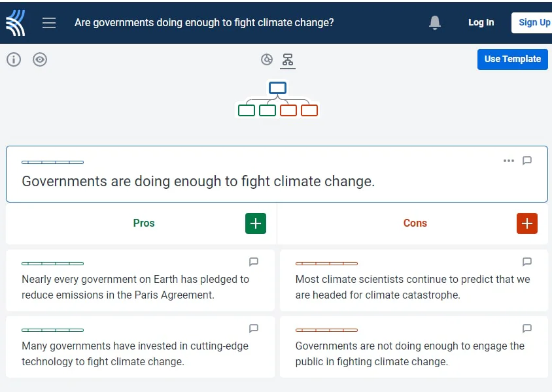Expand the cutting-edge technology pro claim
Image resolution: width=552 pixels, height=392 pixels.
click(x=135, y=353)
